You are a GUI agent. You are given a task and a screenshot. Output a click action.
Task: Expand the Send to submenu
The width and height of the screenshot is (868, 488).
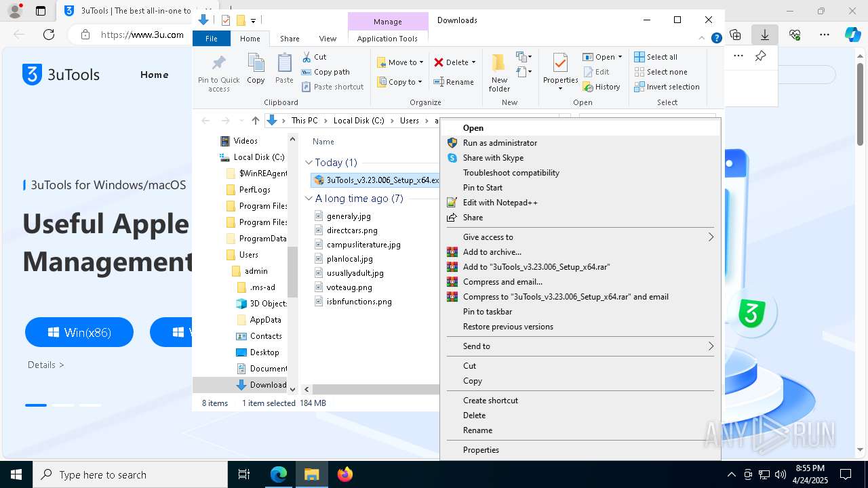(x=580, y=346)
